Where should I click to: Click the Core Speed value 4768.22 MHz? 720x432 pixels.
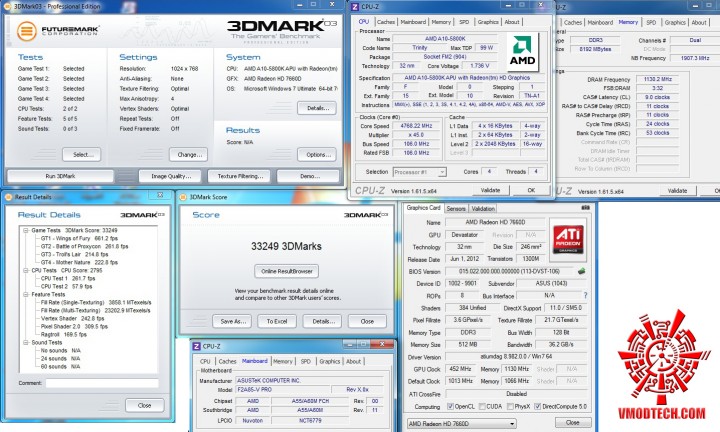tap(416, 126)
